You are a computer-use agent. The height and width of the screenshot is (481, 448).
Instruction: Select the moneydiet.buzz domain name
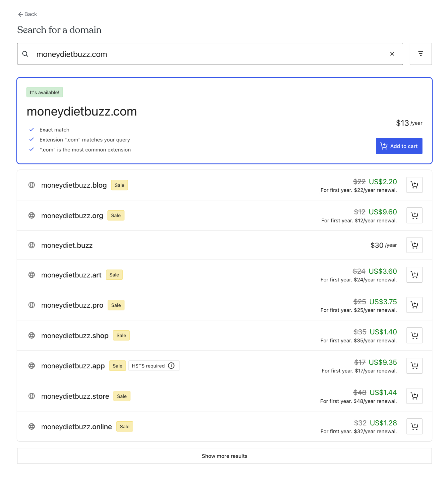coord(67,245)
